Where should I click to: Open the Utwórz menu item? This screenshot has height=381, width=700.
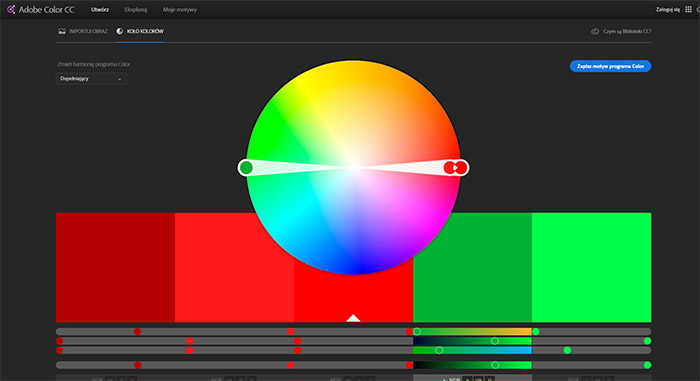pos(100,9)
